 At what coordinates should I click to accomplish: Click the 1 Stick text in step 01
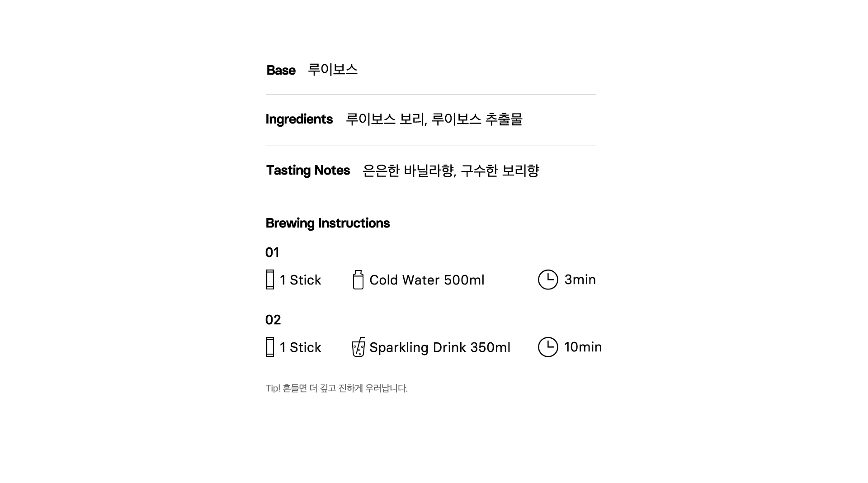[300, 280]
